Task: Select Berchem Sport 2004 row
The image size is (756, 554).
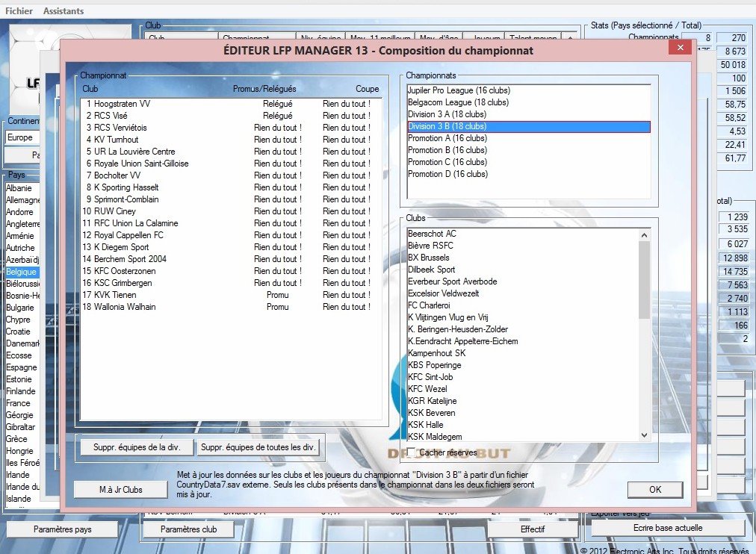Action: coord(231,259)
